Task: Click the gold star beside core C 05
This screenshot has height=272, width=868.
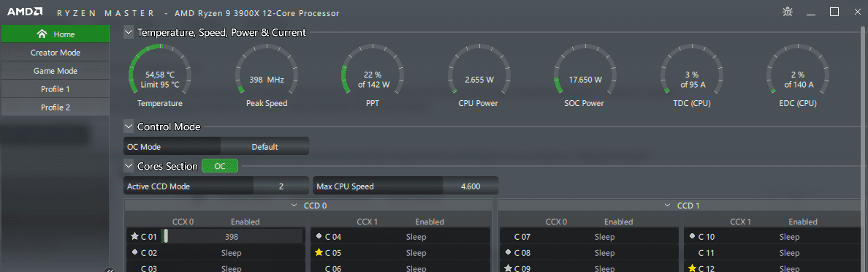Action: click(319, 252)
